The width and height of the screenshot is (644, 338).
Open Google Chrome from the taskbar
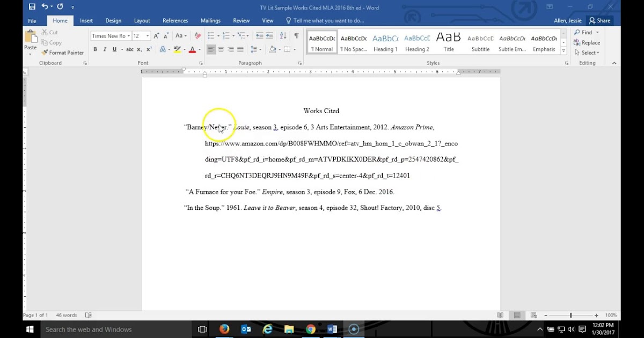pyautogui.click(x=311, y=329)
